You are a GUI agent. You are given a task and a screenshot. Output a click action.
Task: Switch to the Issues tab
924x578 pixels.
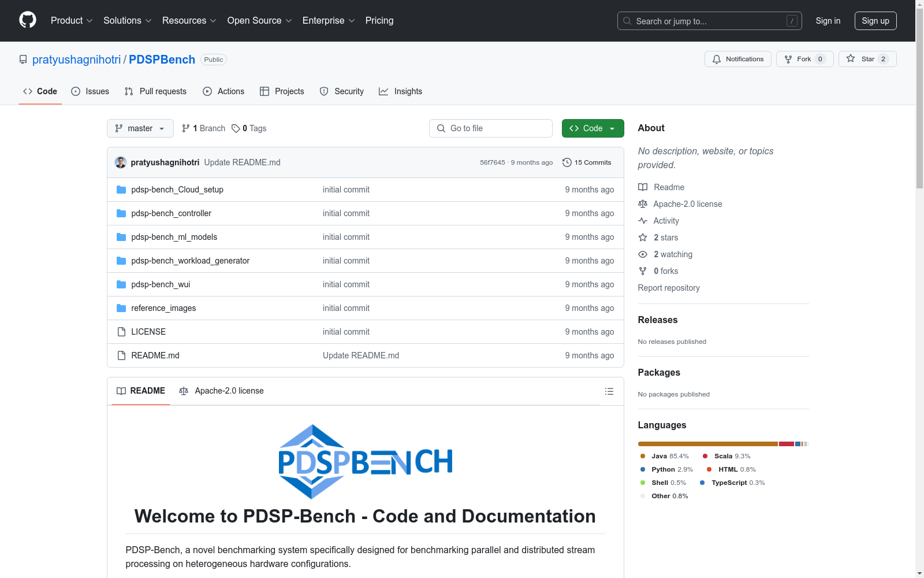click(x=90, y=91)
